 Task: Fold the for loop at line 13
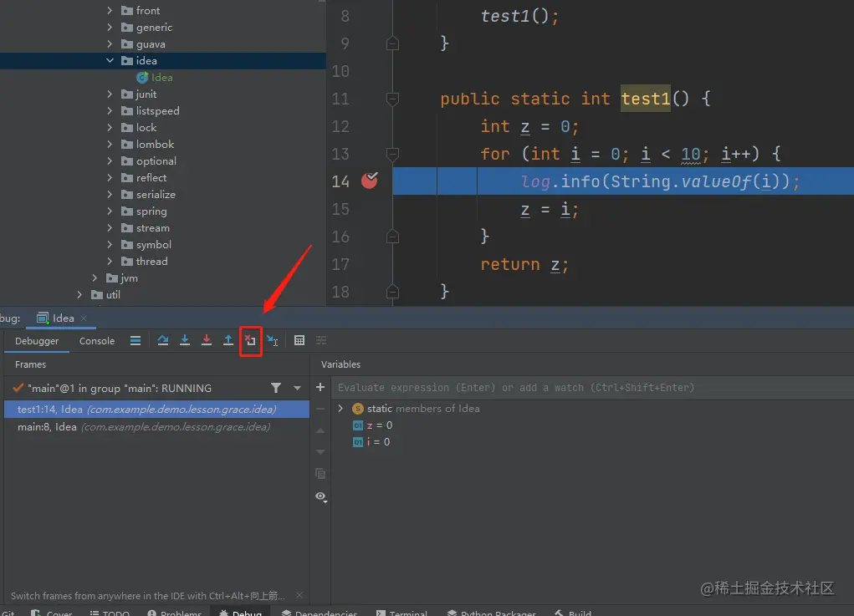pyautogui.click(x=392, y=154)
